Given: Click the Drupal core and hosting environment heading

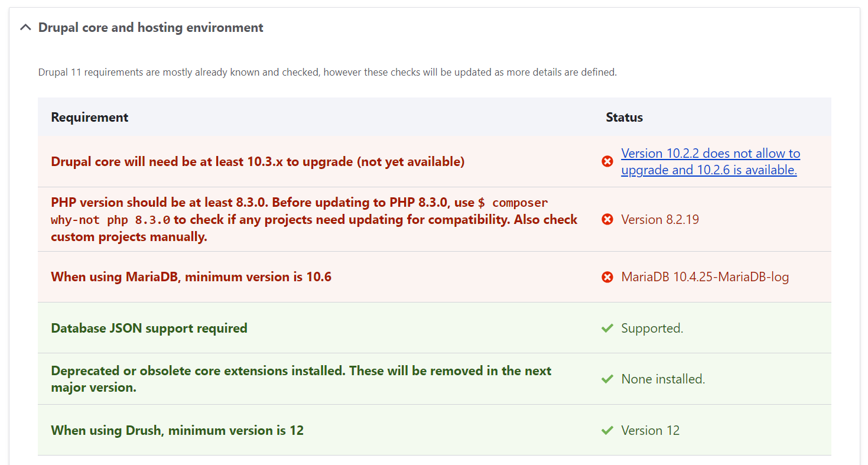Looking at the screenshot, I should pos(151,27).
